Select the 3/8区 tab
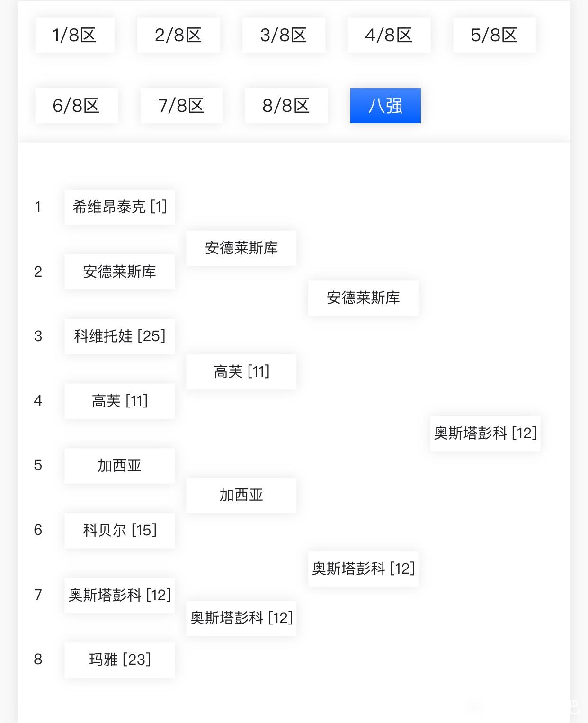Screen dimensions: 588x723 284,35
